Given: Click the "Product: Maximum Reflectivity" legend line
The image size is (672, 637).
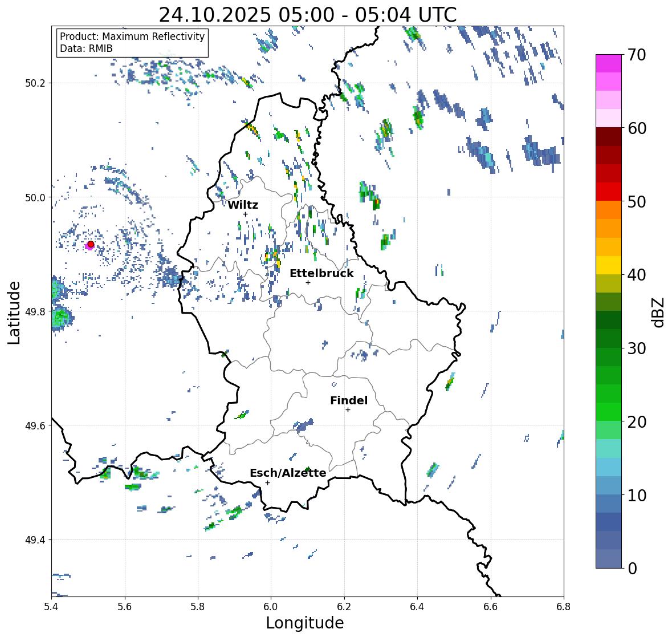Looking at the screenshot, I should [x=132, y=36].
